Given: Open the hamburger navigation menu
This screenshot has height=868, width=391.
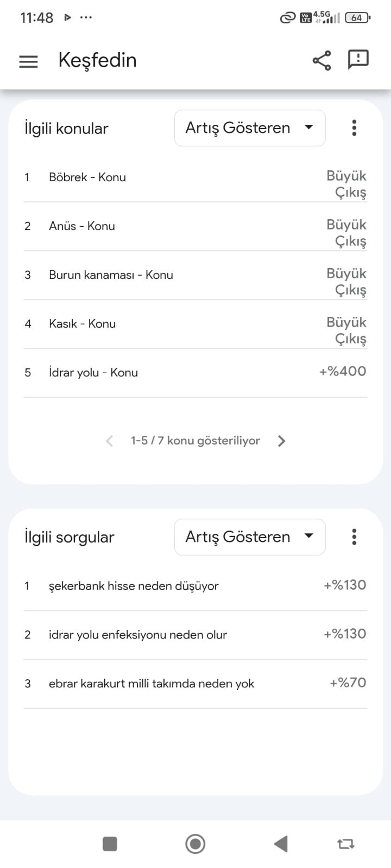Looking at the screenshot, I should [x=28, y=61].
